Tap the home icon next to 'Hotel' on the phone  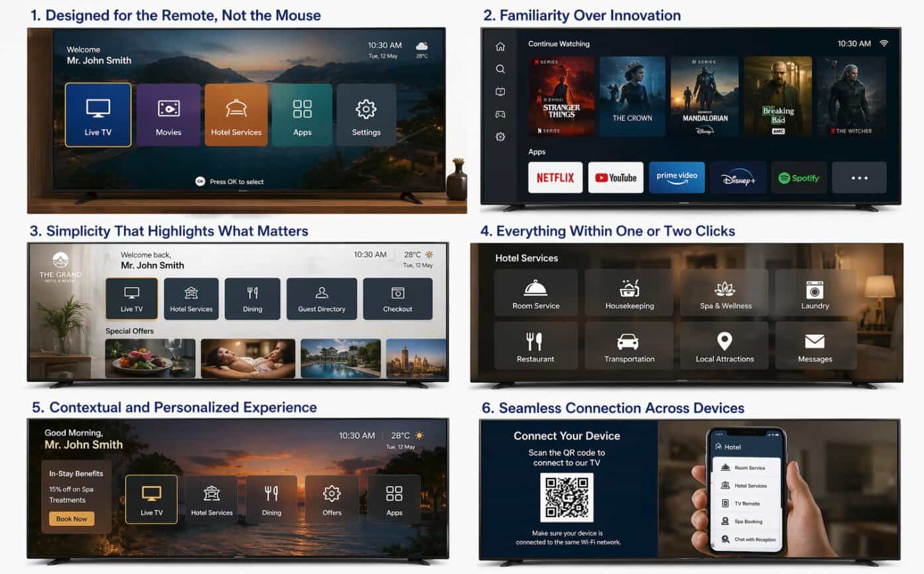(718, 447)
